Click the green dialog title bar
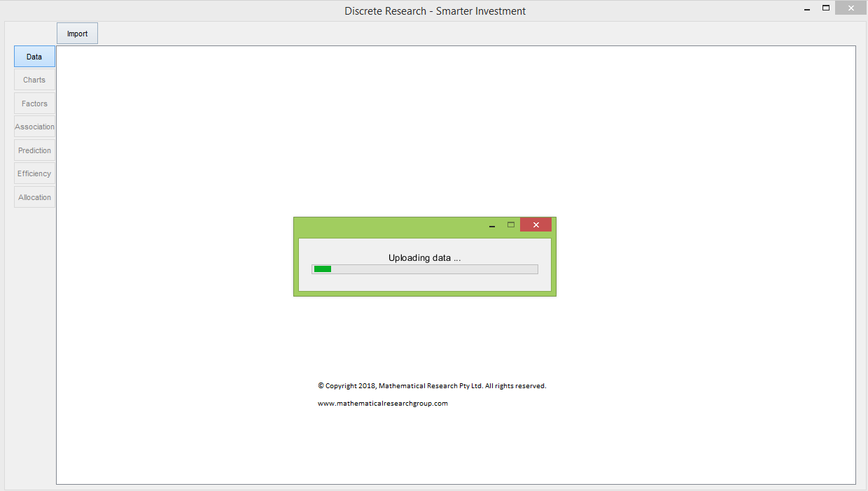Viewport: 868px width, 491px height. 392,225
